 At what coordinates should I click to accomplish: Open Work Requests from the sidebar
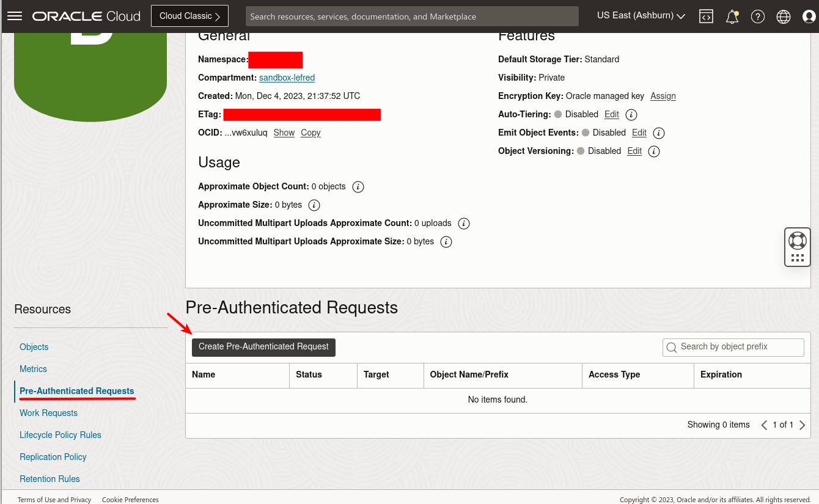point(48,413)
